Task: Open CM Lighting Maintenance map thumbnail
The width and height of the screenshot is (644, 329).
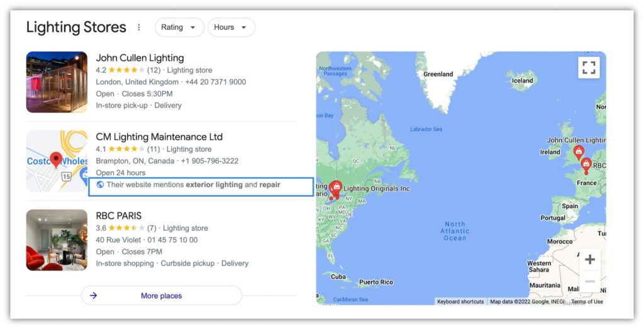Action: 57,161
